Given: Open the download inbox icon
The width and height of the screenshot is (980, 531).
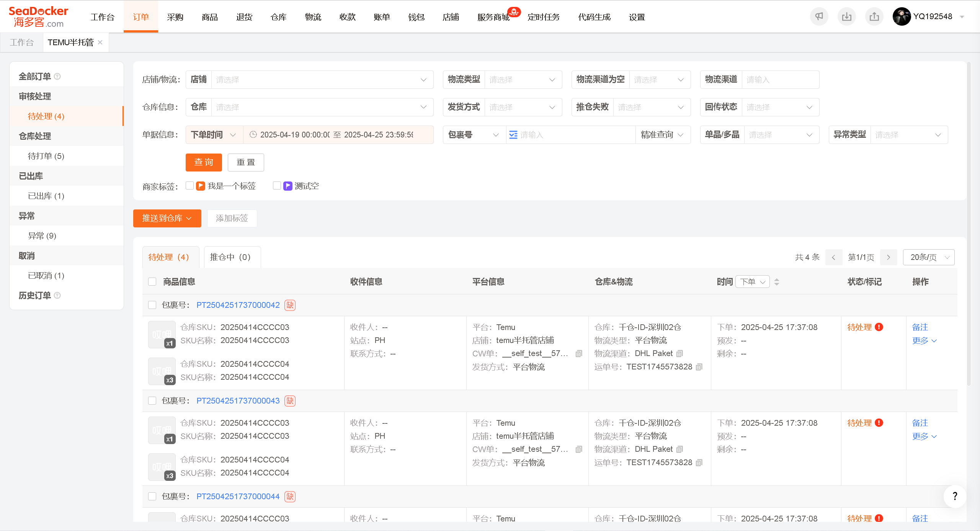Looking at the screenshot, I should tap(846, 17).
